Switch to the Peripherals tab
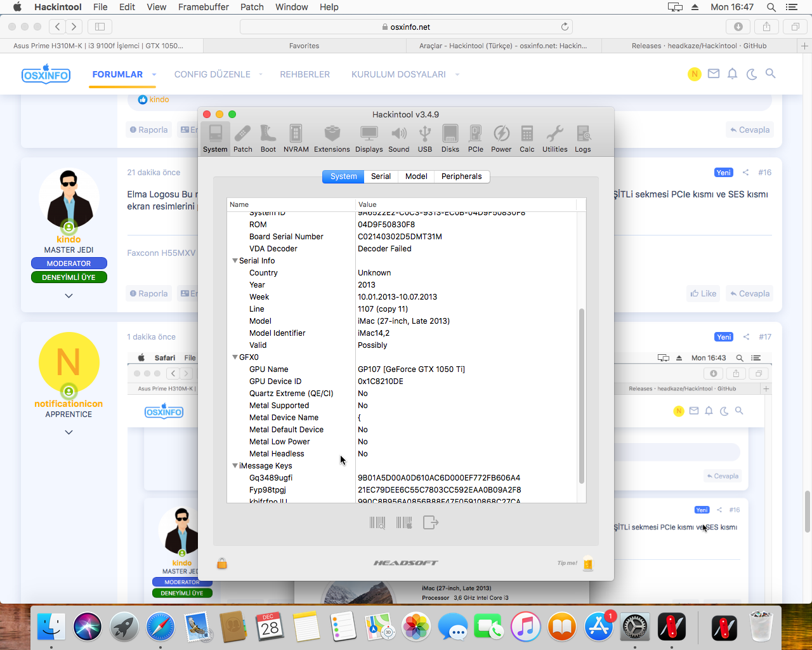Image resolution: width=812 pixels, height=650 pixels. (461, 176)
